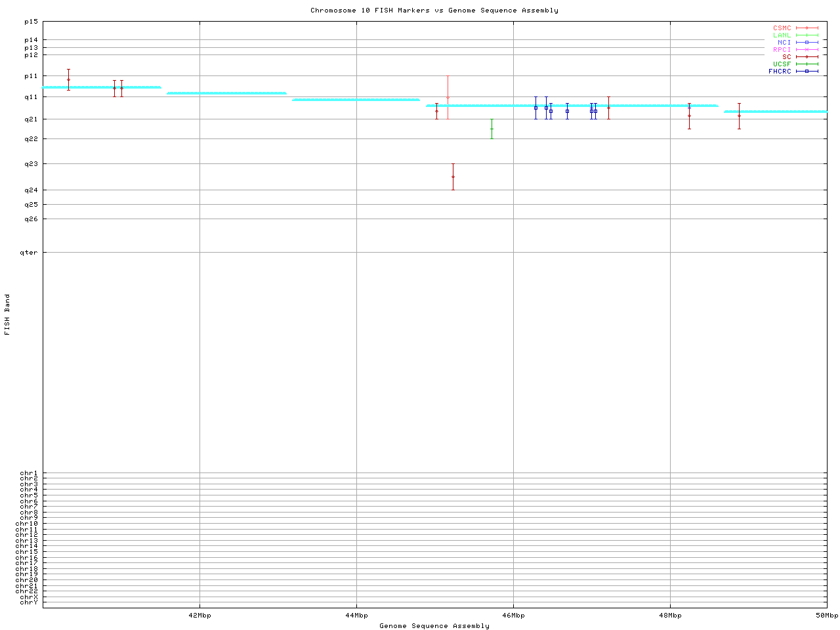Screen dimensions: 840x630
Task: Click the 'FISH Band' vertical axis title
Action: click(x=7, y=314)
